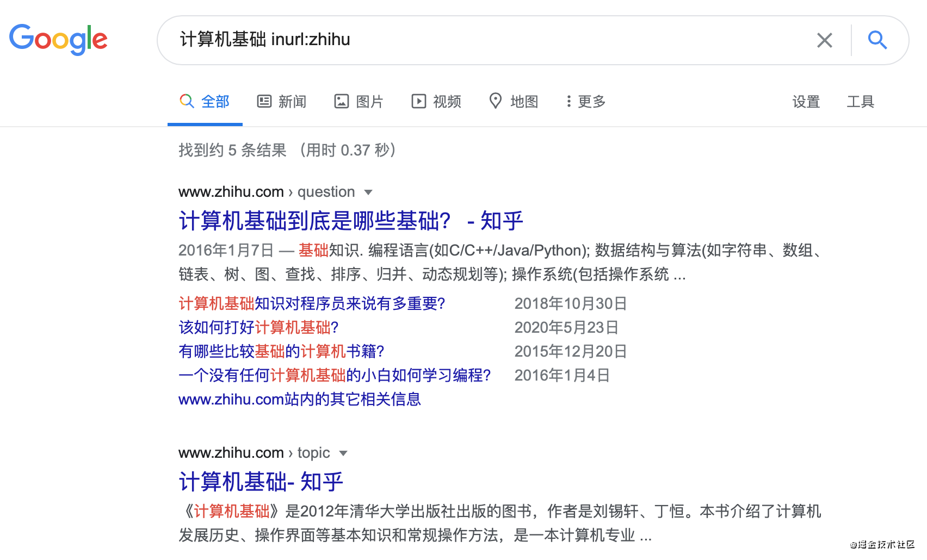Click the Google logo
Viewport: 927px width, 560px height.
(58, 40)
